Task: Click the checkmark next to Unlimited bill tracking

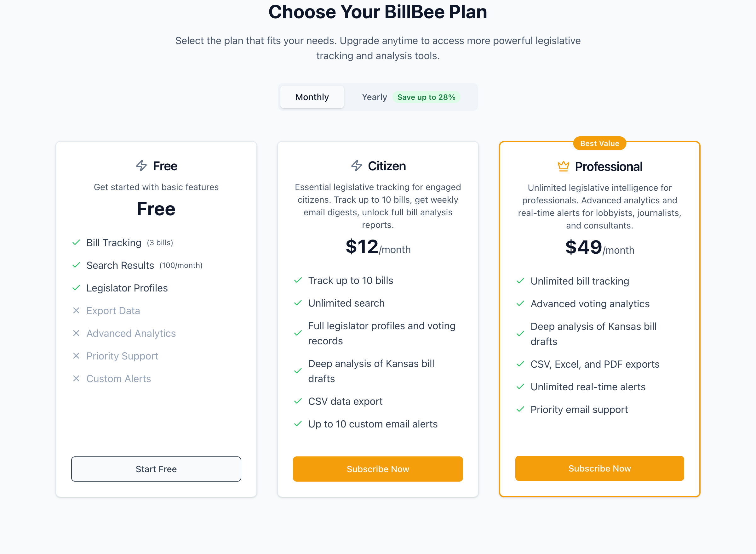Action: [x=520, y=281]
